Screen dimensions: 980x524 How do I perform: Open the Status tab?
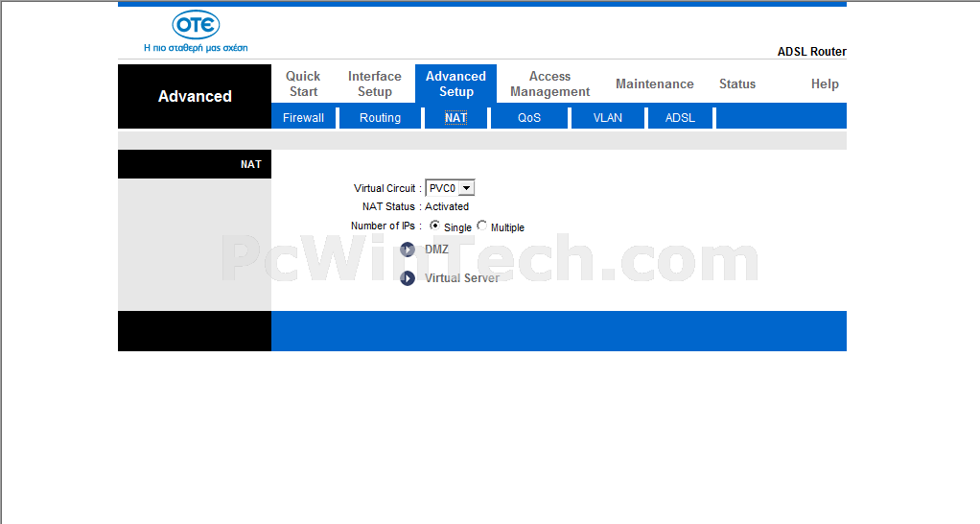coord(736,83)
